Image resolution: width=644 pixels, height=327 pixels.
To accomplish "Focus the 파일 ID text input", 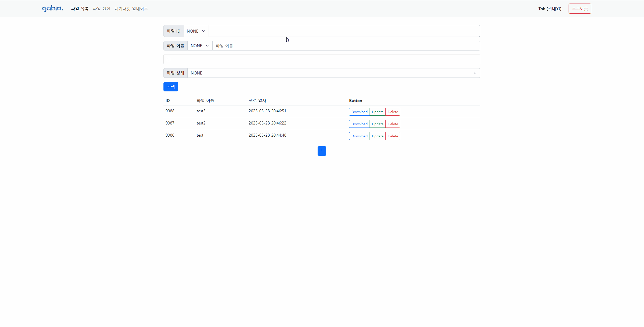I will [x=344, y=31].
